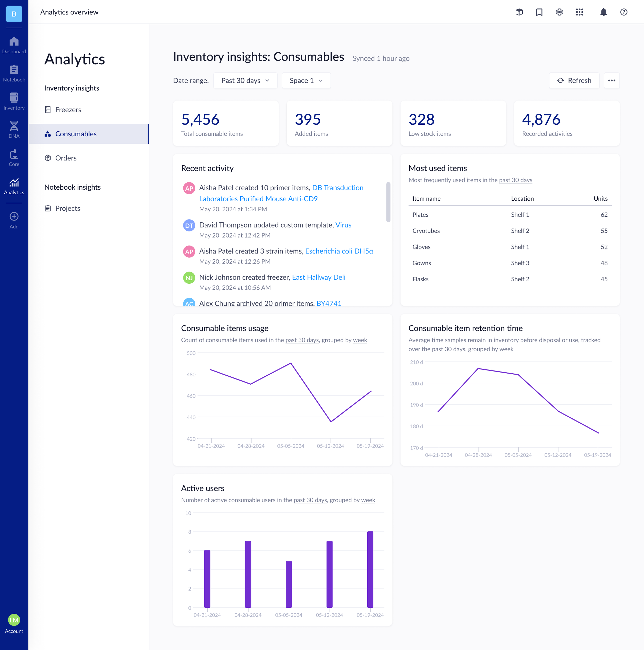This screenshot has width=644, height=650.
Task: Select the Notebook icon in sidebar
Action: pyautogui.click(x=14, y=73)
